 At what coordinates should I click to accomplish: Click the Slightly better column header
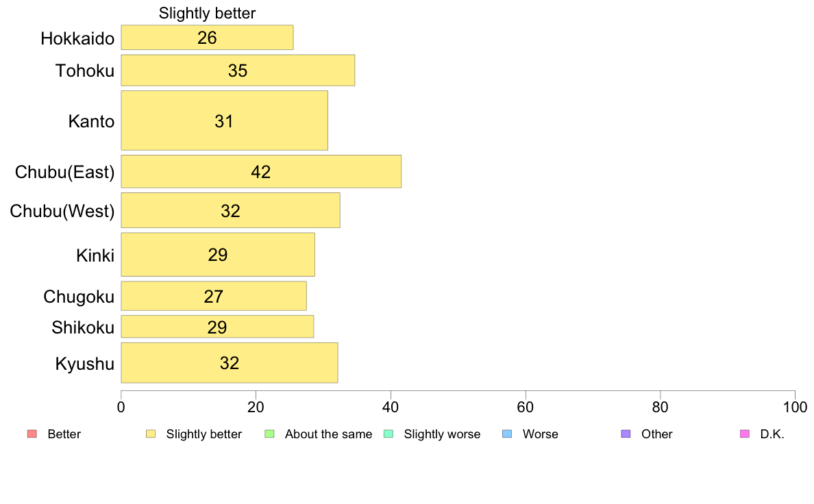(207, 13)
